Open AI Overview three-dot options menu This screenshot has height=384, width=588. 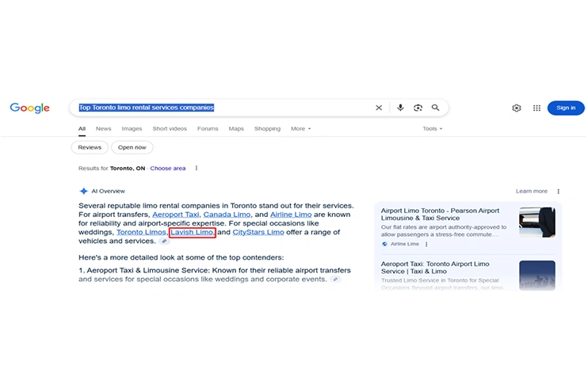coord(558,191)
